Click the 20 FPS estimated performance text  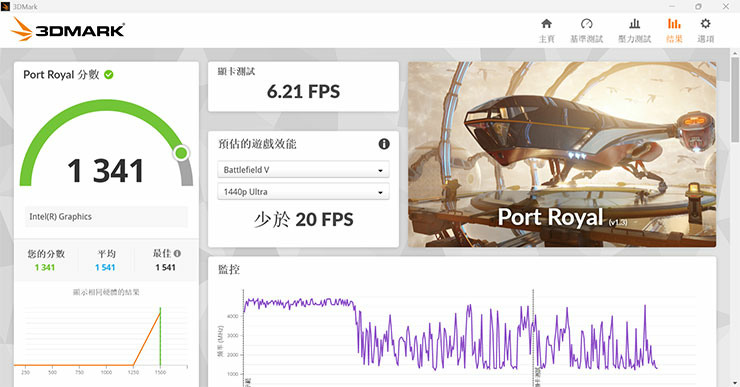click(324, 219)
